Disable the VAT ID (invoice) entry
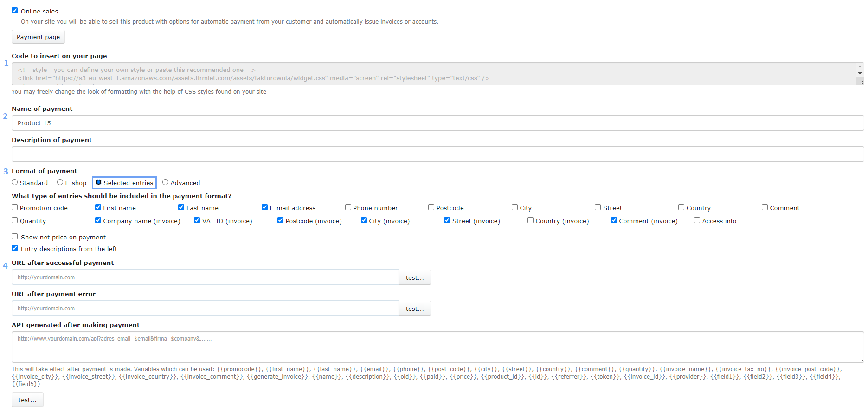Image resolution: width=868 pixels, height=412 pixels. [x=197, y=221]
